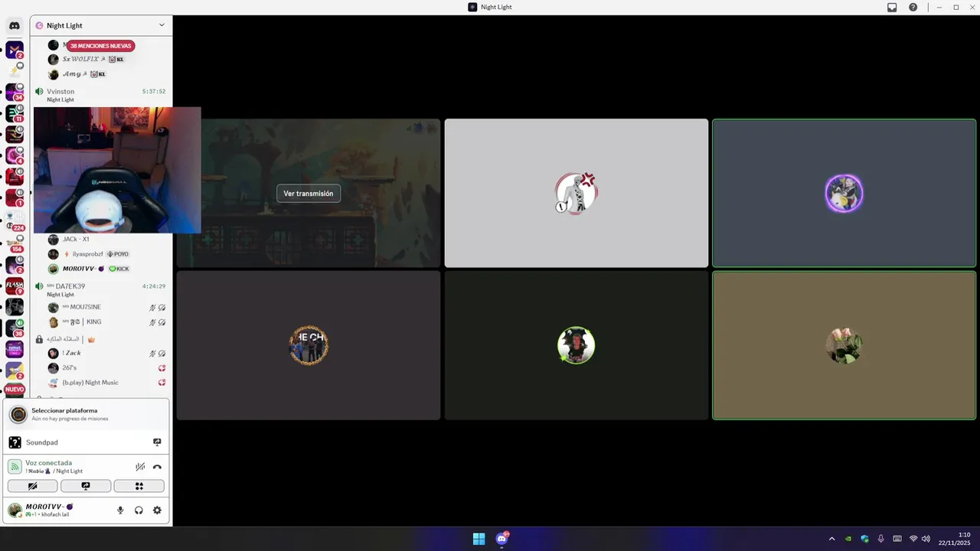Open Wi-Fi network tray icon
Viewport: 980px width, 551px height.
913,539
